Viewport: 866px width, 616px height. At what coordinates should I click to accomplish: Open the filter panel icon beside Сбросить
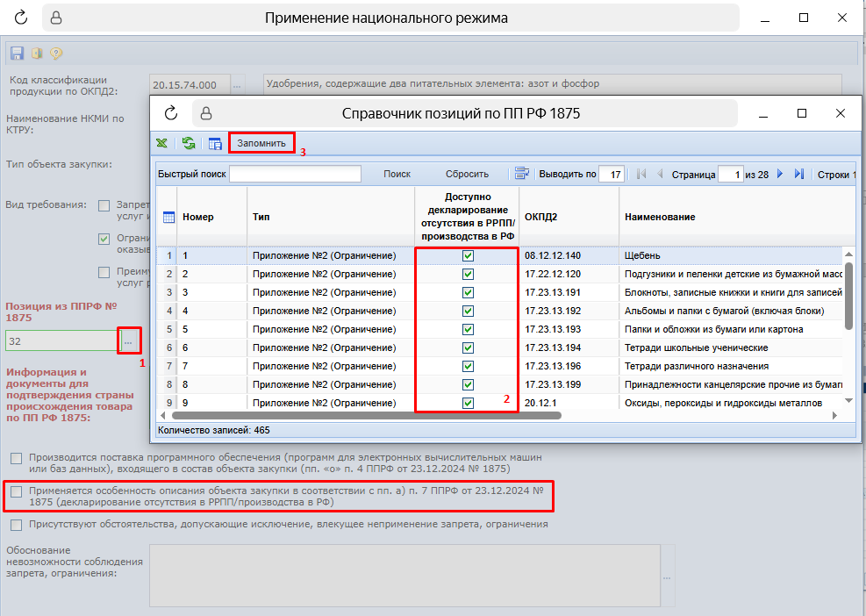click(522, 174)
